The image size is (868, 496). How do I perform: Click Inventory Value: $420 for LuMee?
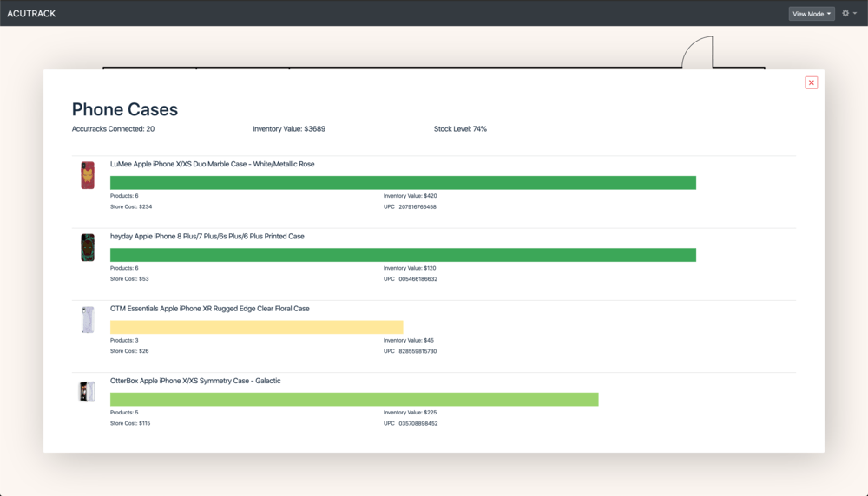coord(411,196)
